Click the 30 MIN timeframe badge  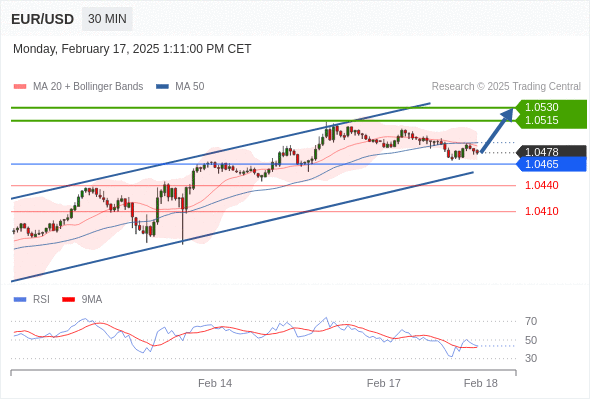107,19
